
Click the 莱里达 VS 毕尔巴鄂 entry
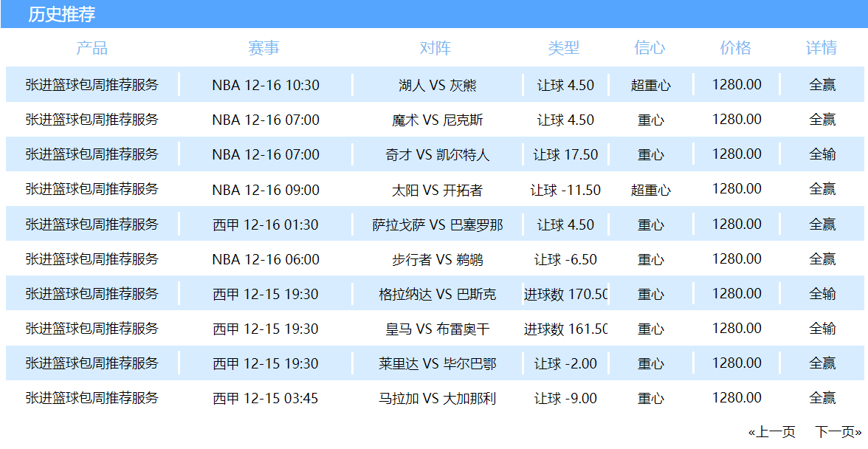pyautogui.click(x=437, y=364)
